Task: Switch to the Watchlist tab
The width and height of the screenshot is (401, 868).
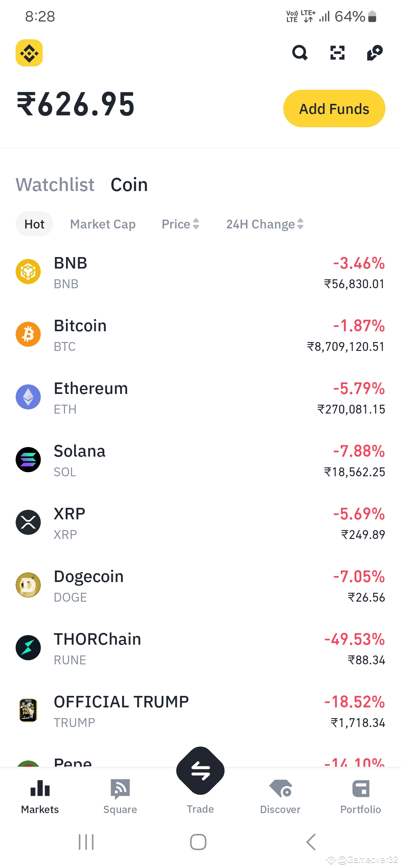Action: [55, 185]
